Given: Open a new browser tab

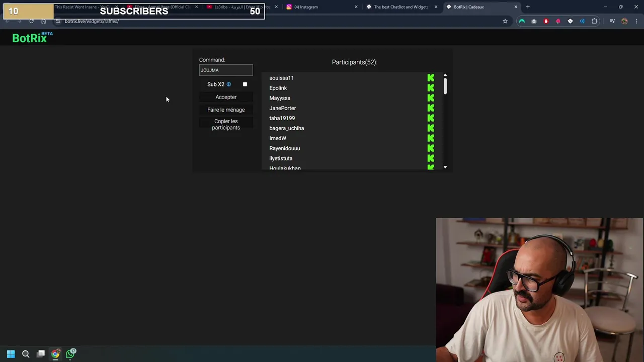Looking at the screenshot, I should coord(528,7).
